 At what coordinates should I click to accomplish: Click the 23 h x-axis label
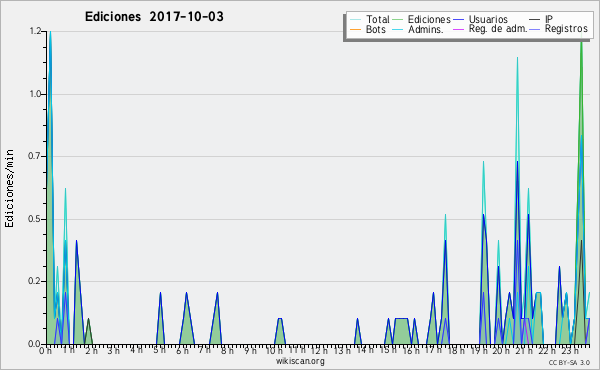pyautogui.click(x=570, y=350)
